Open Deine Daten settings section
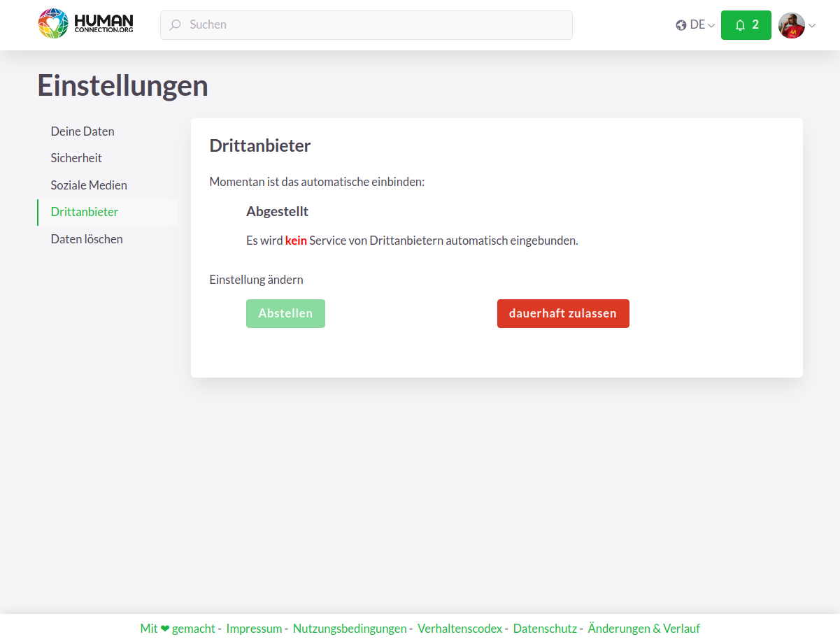 tap(108, 131)
